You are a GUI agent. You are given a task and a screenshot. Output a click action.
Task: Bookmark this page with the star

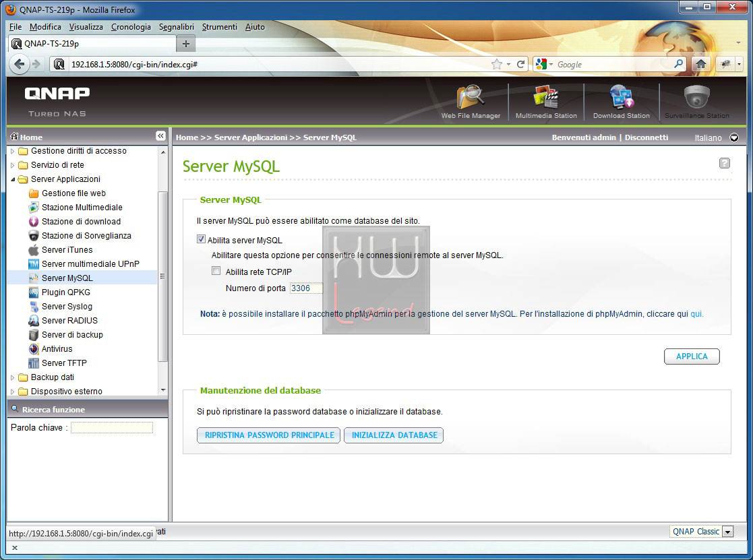click(497, 64)
